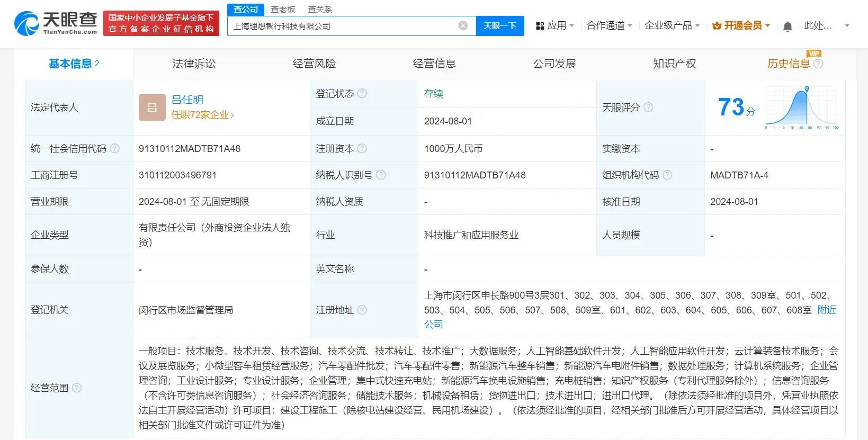Click help icon beside 注册资本
This screenshot has height=440, width=868.
362,149
